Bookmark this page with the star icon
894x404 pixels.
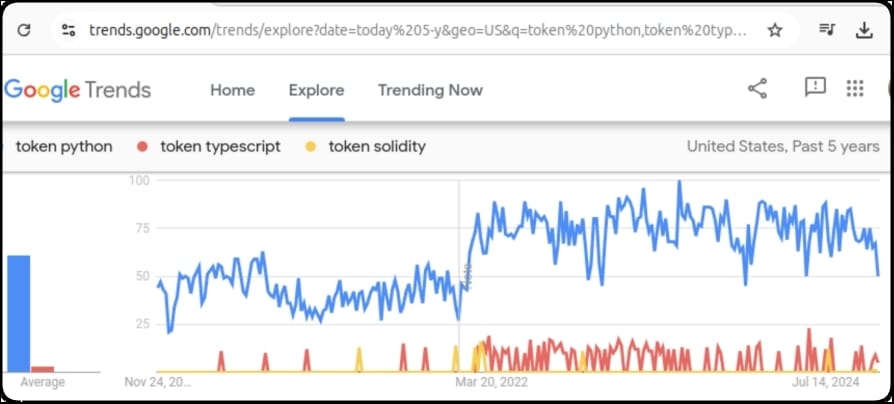(x=775, y=30)
